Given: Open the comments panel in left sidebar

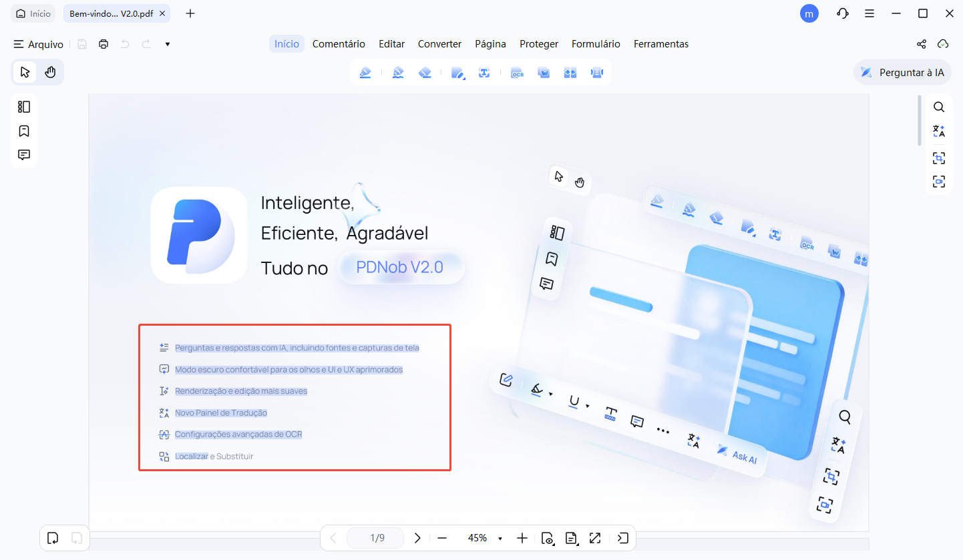Looking at the screenshot, I should click(x=24, y=155).
